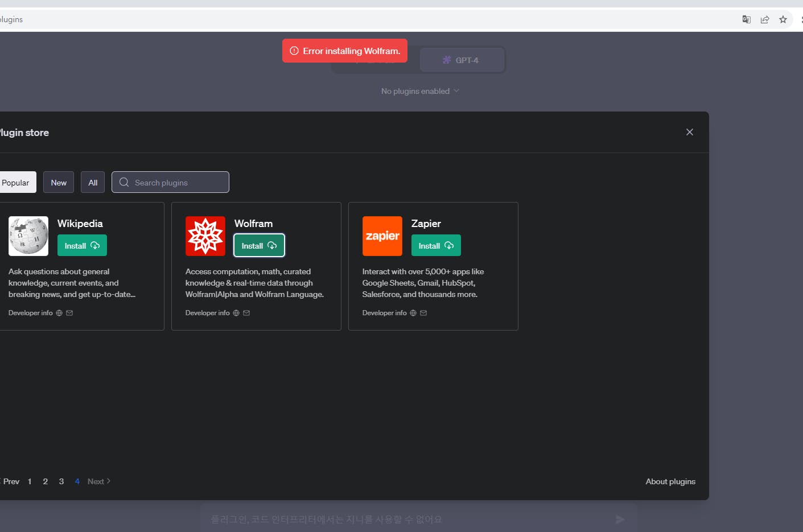803x532 pixels.
Task: Click the error alert icon in the toast
Action: [294, 51]
